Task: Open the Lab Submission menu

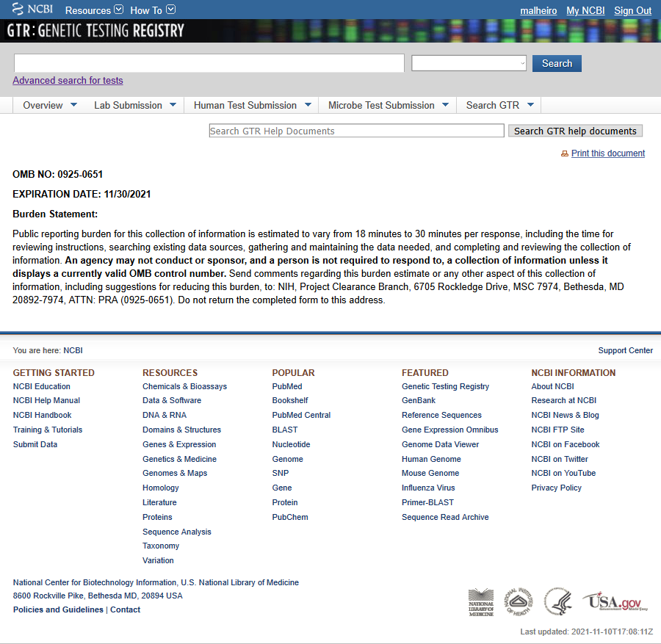Action: coord(128,105)
